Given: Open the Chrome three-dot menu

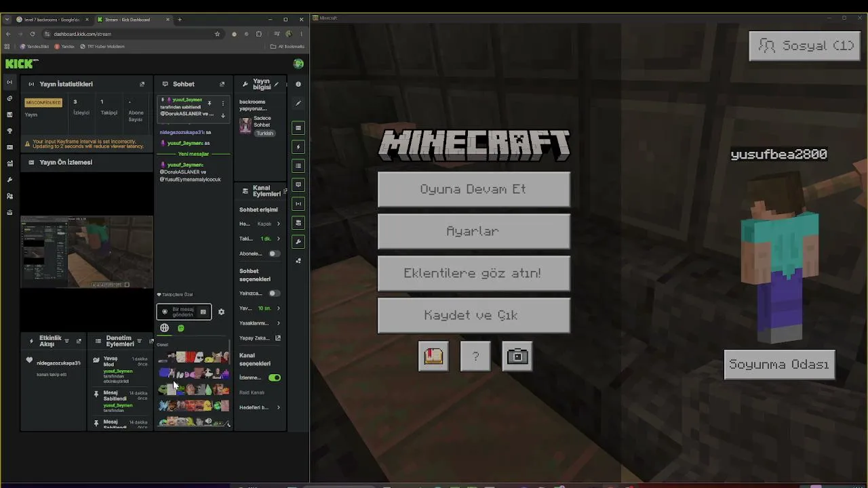Looking at the screenshot, I should point(302,34).
